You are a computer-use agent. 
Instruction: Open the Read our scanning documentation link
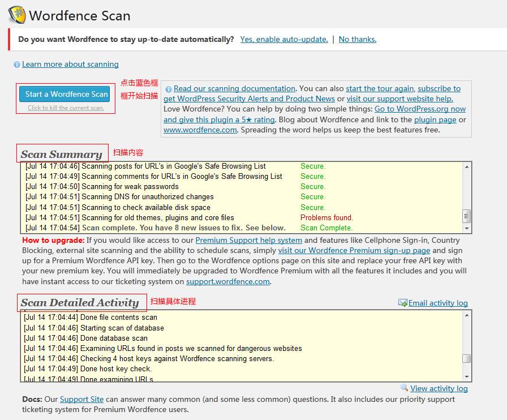click(x=234, y=89)
